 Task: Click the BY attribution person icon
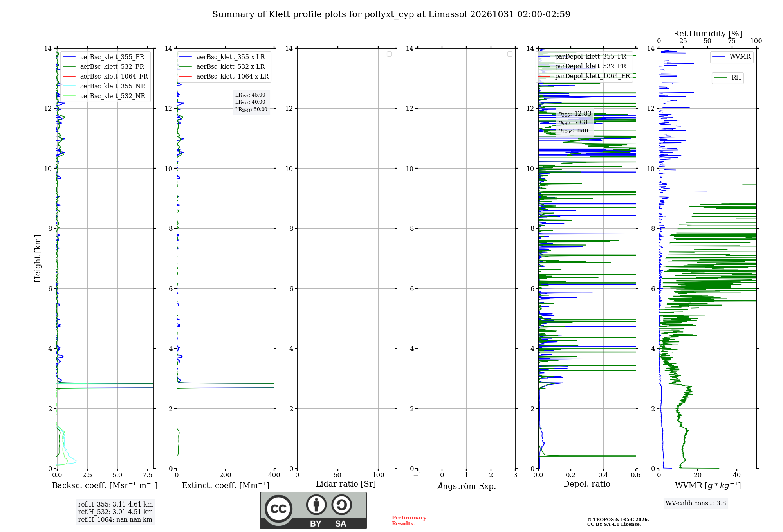click(x=316, y=505)
